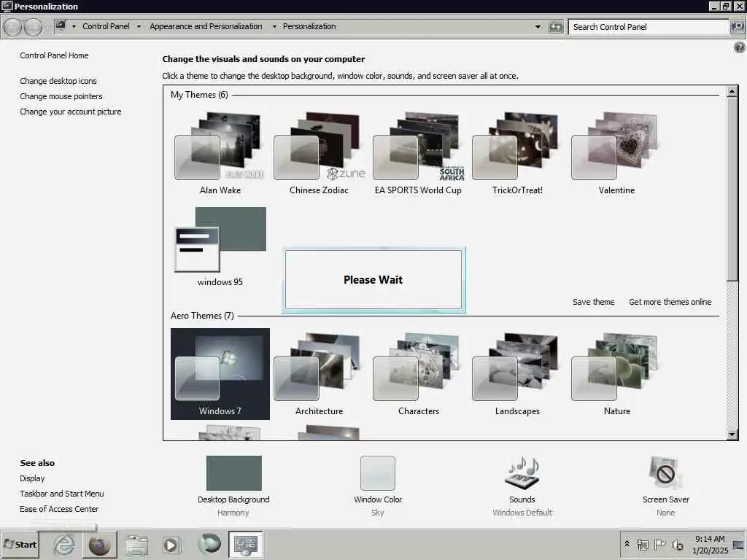747x560 pixels.
Task: Select the Alan Wake theme
Action: click(x=220, y=153)
